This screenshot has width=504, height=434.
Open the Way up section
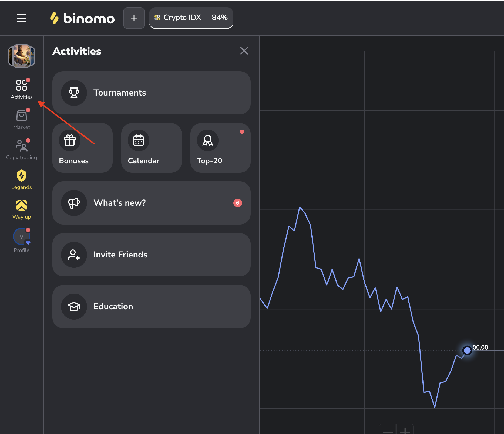click(22, 210)
